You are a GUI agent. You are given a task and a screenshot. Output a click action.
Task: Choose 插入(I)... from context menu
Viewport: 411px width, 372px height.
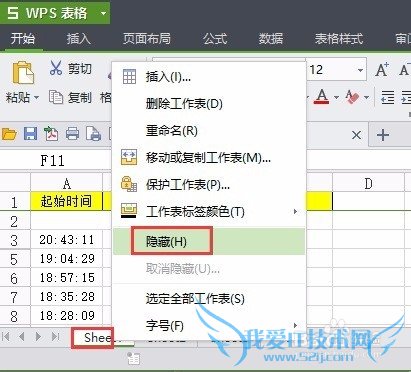click(x=209, y=77)
